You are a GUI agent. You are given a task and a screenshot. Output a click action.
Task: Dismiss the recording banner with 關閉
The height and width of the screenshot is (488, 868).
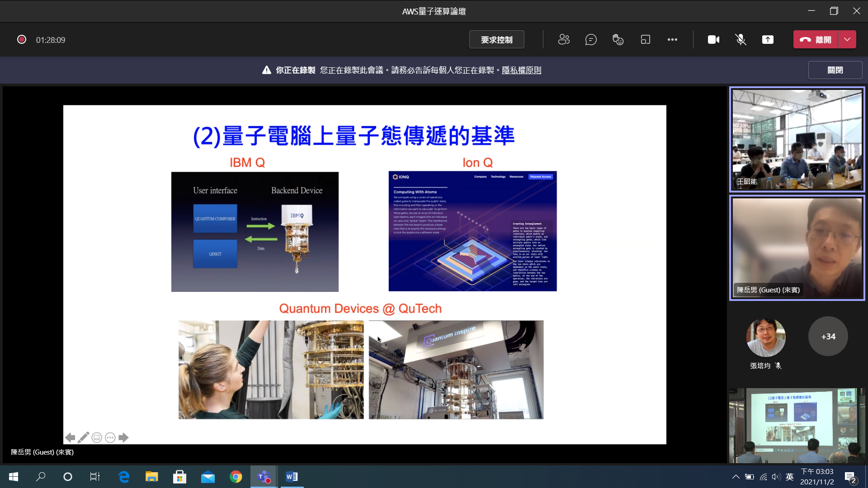click(835, 70)
